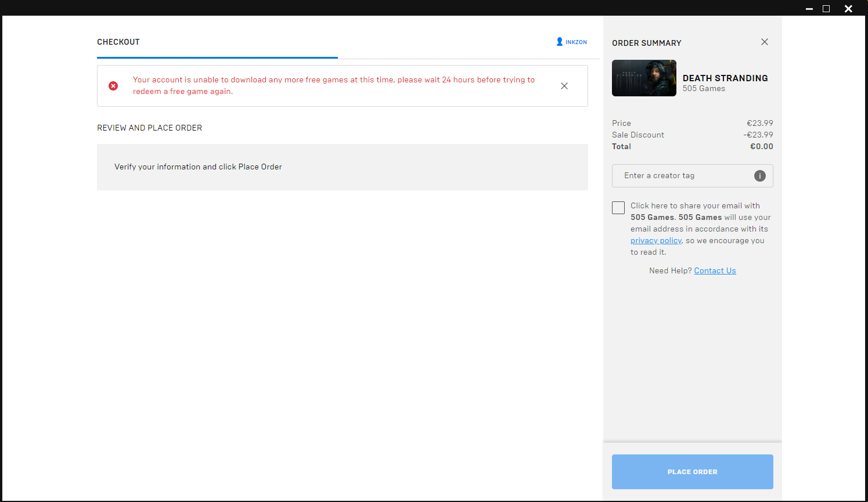This screenshot has width=868, height=502.
Task: Click the DEATH STRANDING title text
Action: pos(725,78)
